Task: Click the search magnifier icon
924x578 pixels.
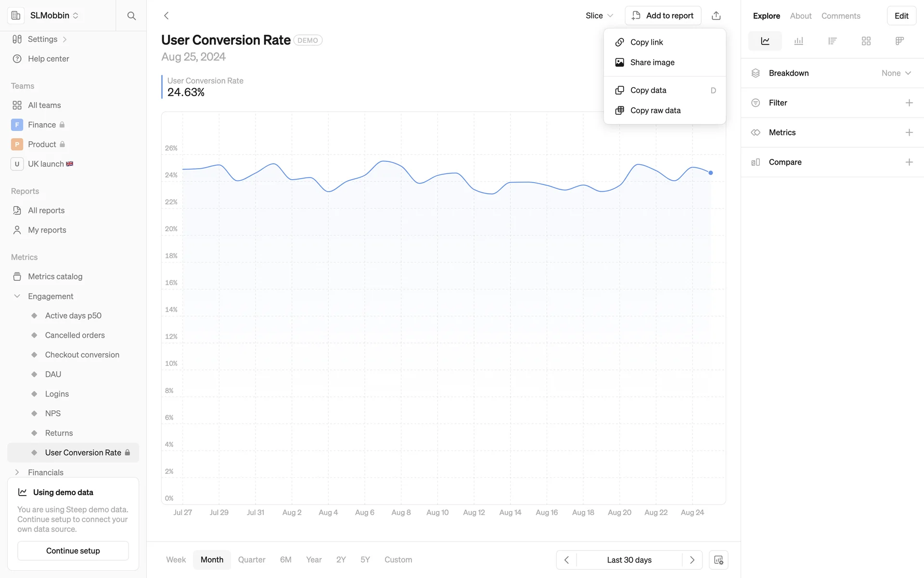Action: [x=131, y=15]
